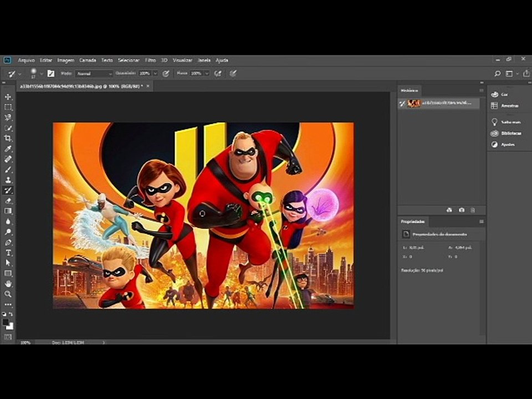Open the Propriedades panel options menu
This screenshot has height=399, width=532.
[x=481, y=222]
